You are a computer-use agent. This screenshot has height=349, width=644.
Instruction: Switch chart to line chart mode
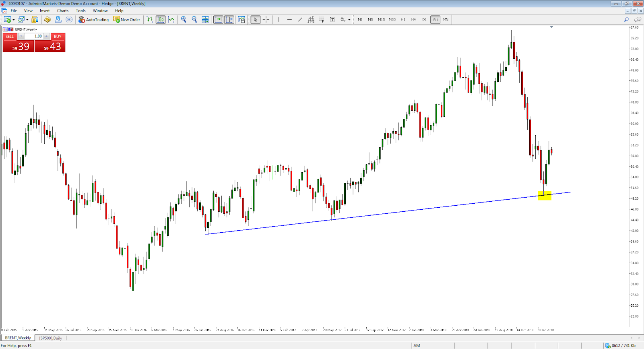(171, 19)
